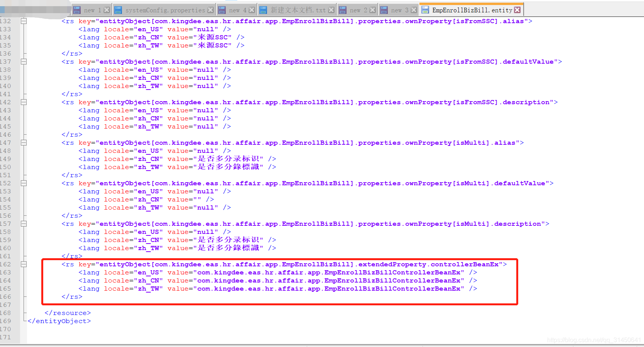Switch to the new 4 tab
Image resolution: width=644 pixels, height=347 pixels.
coord(237,10)
